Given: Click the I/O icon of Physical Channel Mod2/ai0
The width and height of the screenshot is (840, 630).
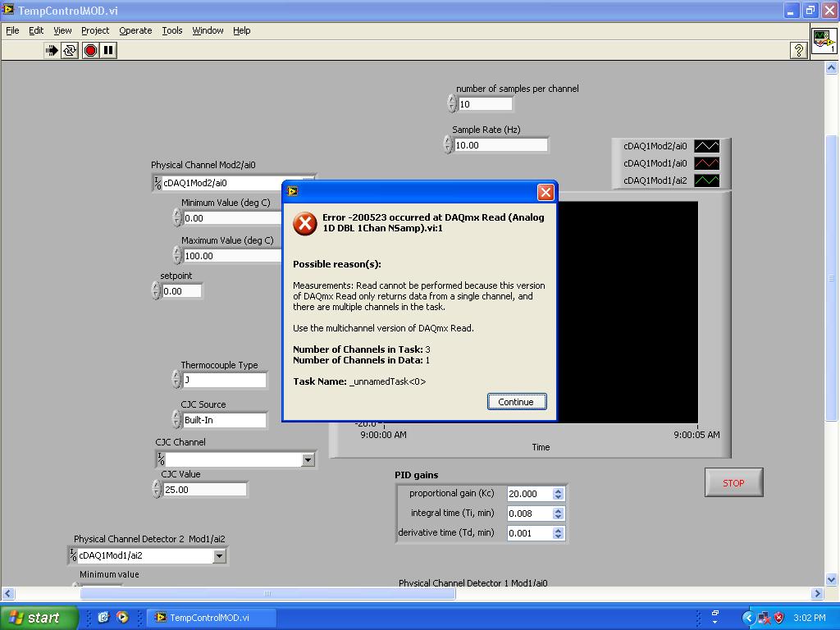Looking at the screenshot, I should (x=157, y=183).
